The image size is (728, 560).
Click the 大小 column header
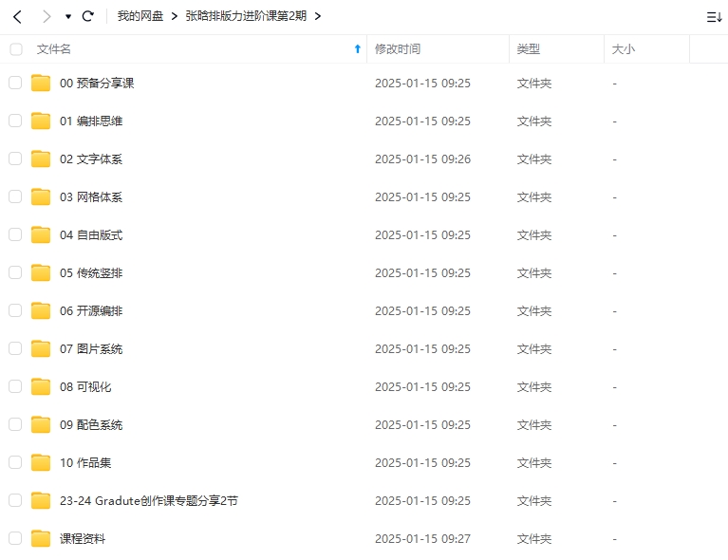coord(624,49)
